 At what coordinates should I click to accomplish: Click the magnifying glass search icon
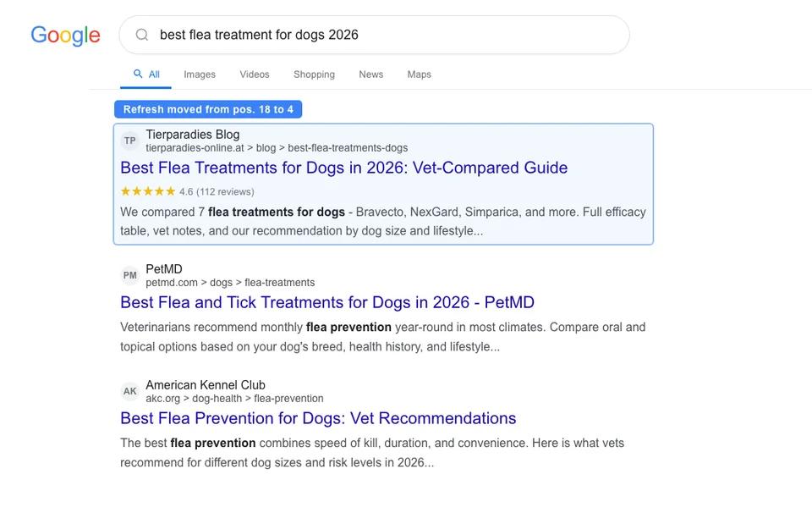pyautogui.click(x=141, y=35)
